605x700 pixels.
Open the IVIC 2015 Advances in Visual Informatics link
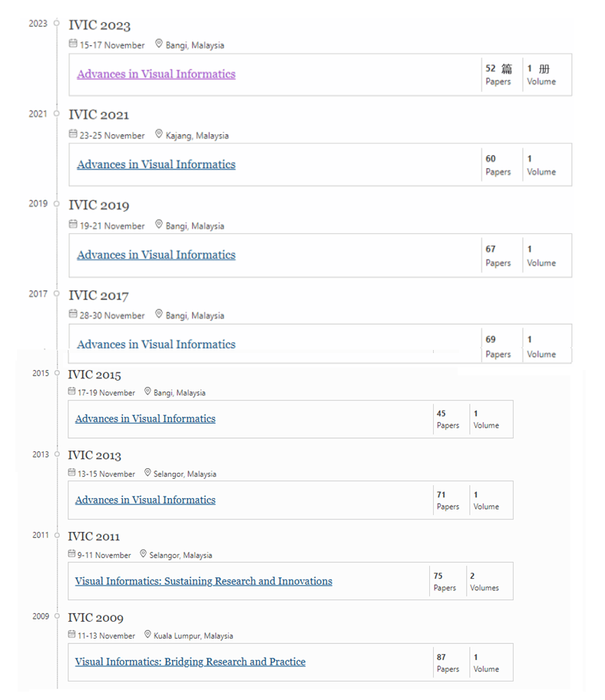145,419
